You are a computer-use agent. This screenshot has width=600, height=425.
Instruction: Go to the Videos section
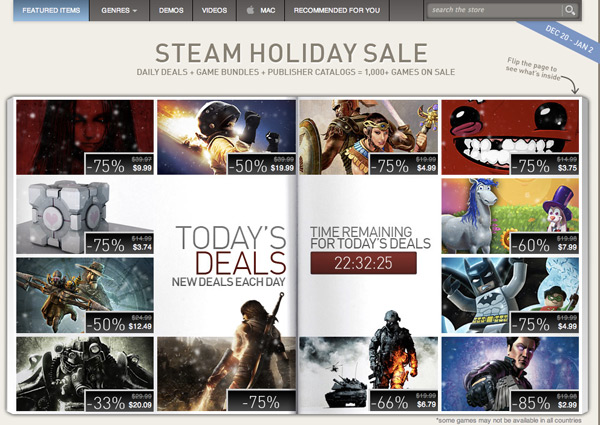coord(214,10)
